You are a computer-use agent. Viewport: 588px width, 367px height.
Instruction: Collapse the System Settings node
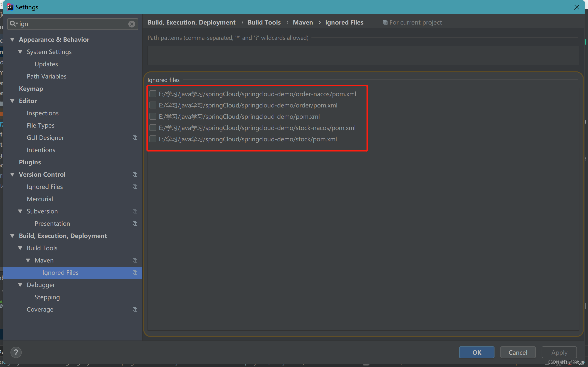[x=20, y=52]
